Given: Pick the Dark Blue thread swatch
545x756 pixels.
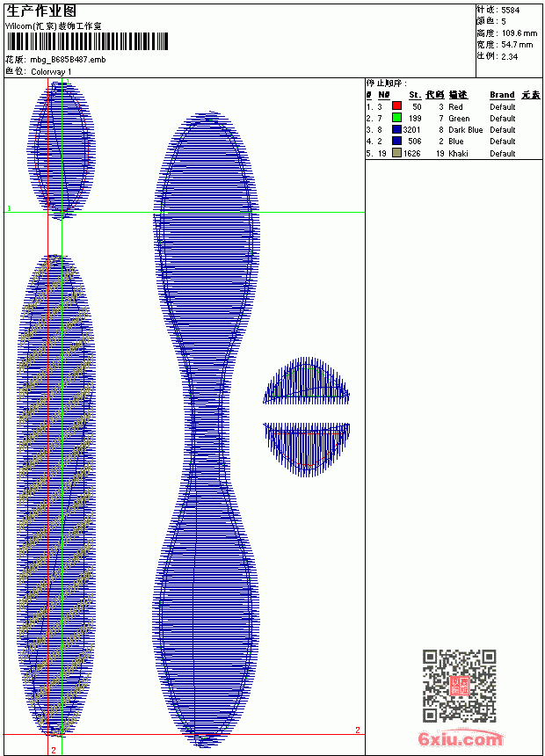Looking at the screenshot, I should 396,129.
